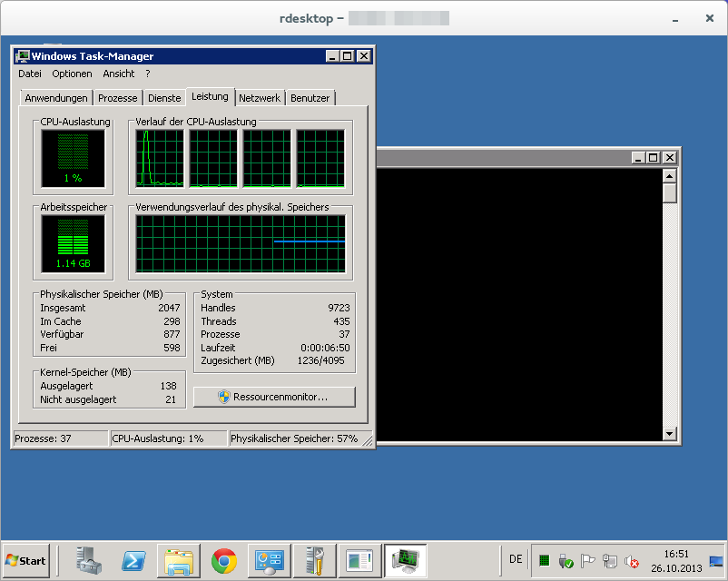Launch Windows PowerShell from the taskbar

coord(133,560)
